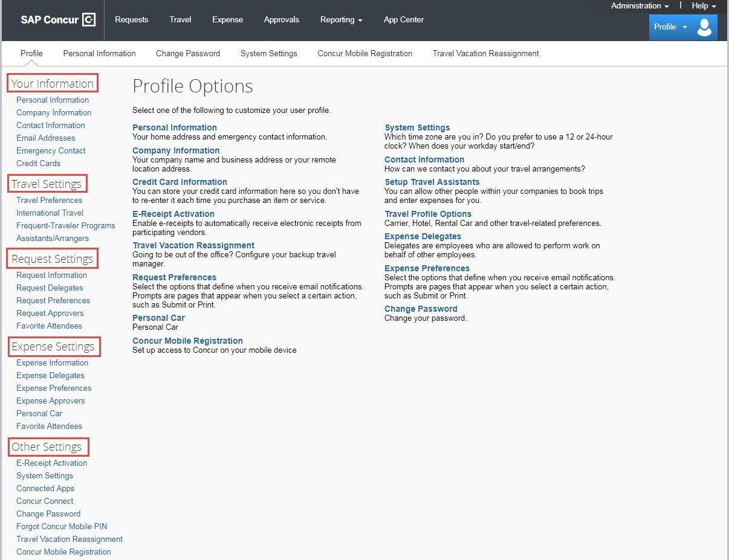The image size is (729, 560).
Task: Open Expense Approvers sidebar link
Action: (x=51, y=401)
